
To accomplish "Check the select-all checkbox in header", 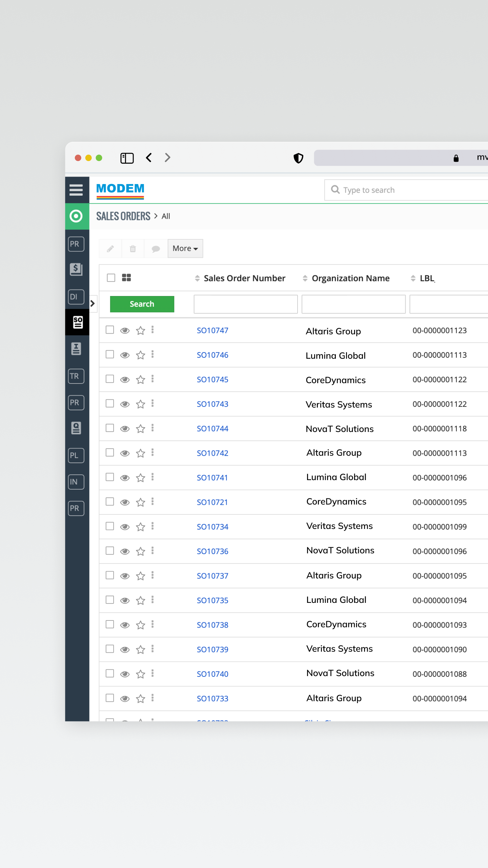I will click(111, 278).
